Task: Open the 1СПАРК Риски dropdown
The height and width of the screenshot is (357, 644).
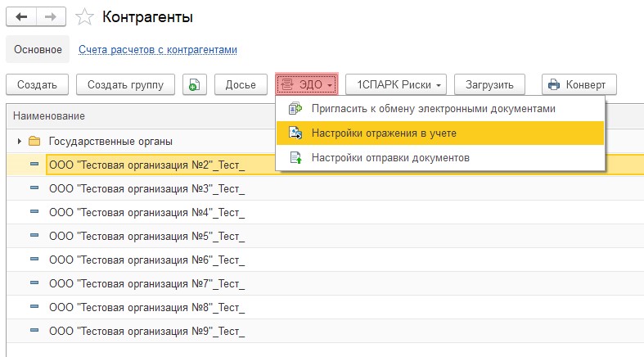Action: (x=396, y=84)
